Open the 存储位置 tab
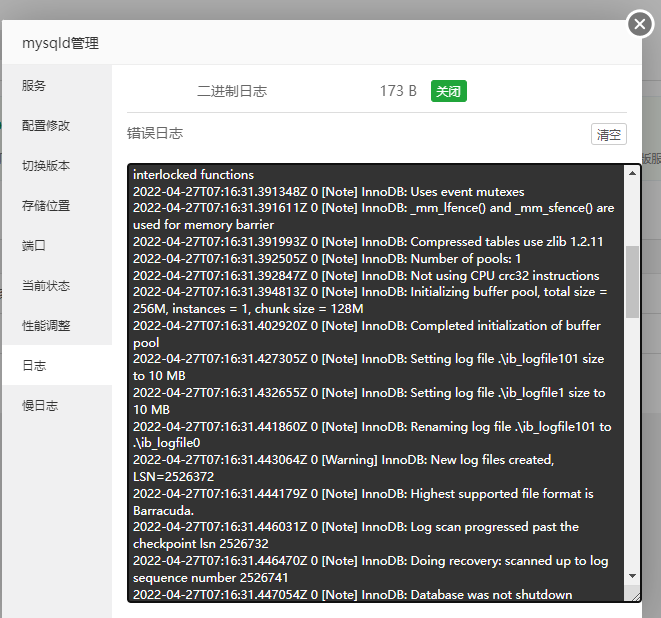The image size is (661, 618). click(57, 206)
